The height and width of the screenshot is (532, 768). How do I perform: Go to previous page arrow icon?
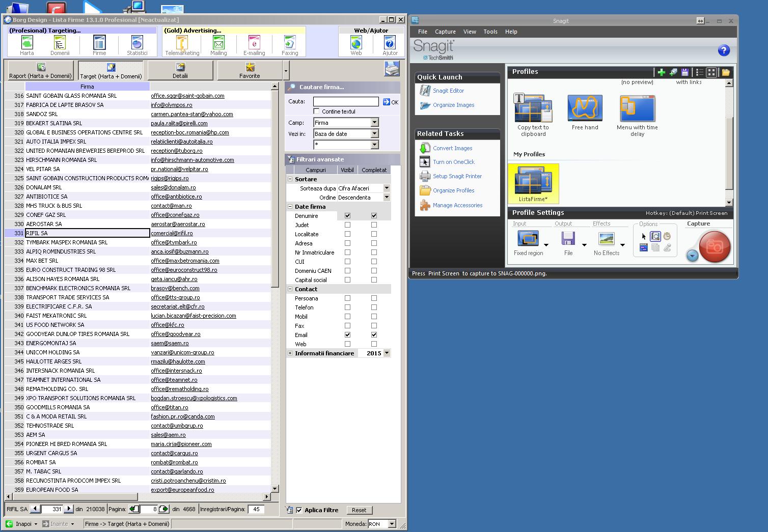coord(134,509)
